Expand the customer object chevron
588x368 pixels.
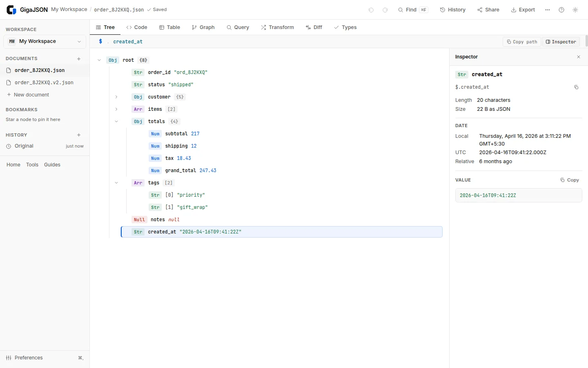point(116,97)
